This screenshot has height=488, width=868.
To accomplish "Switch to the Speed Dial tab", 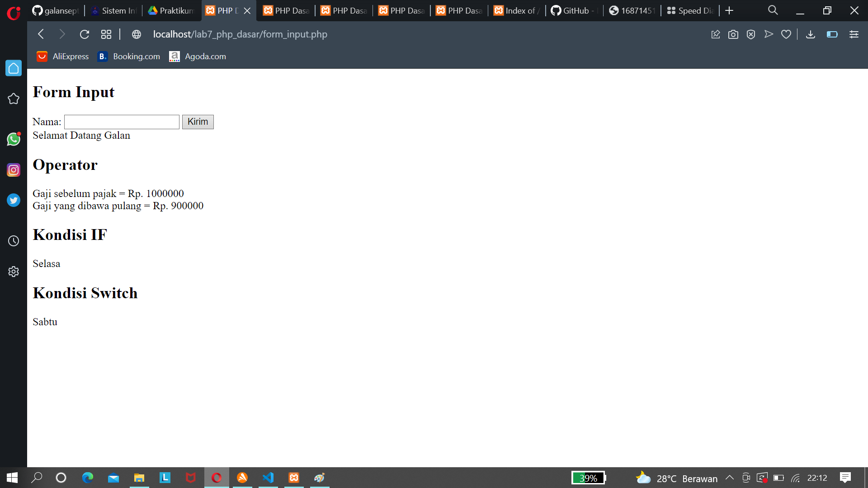I will [x=689, y=10].
